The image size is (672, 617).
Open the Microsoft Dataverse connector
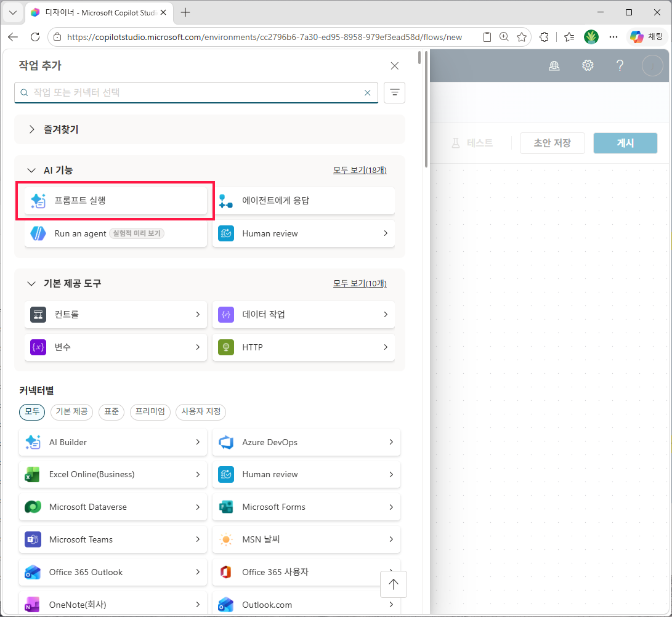click(x=113, y=507)
